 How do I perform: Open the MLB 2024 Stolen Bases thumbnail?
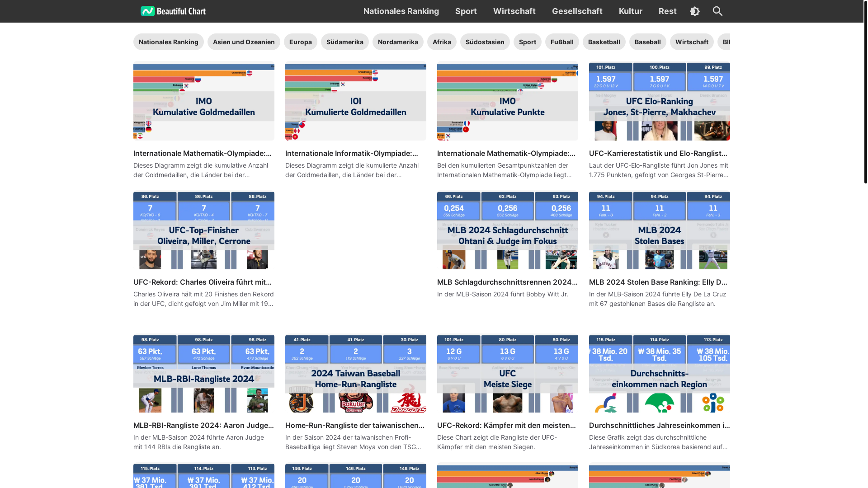(660, 230)
